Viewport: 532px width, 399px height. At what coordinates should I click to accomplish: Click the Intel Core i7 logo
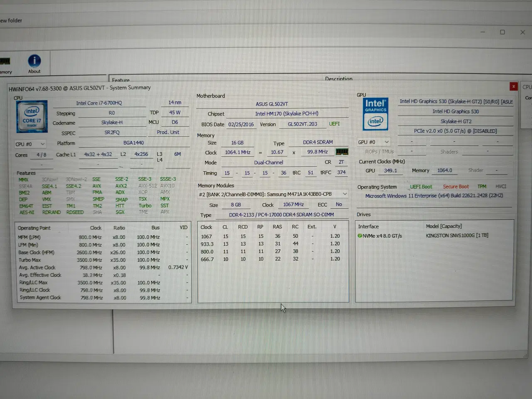(x=32, y=117)
